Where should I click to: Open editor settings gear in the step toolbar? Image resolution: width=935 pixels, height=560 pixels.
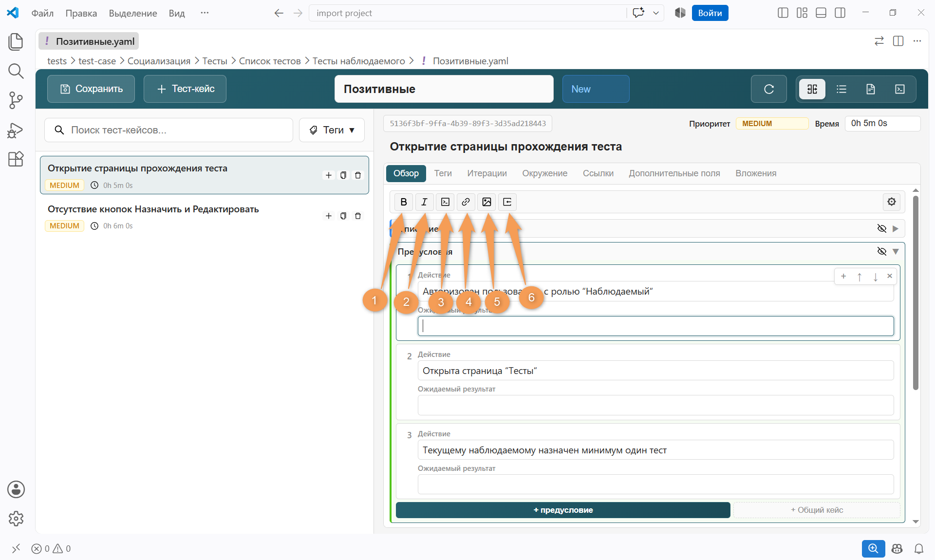(x=891, y=202)
